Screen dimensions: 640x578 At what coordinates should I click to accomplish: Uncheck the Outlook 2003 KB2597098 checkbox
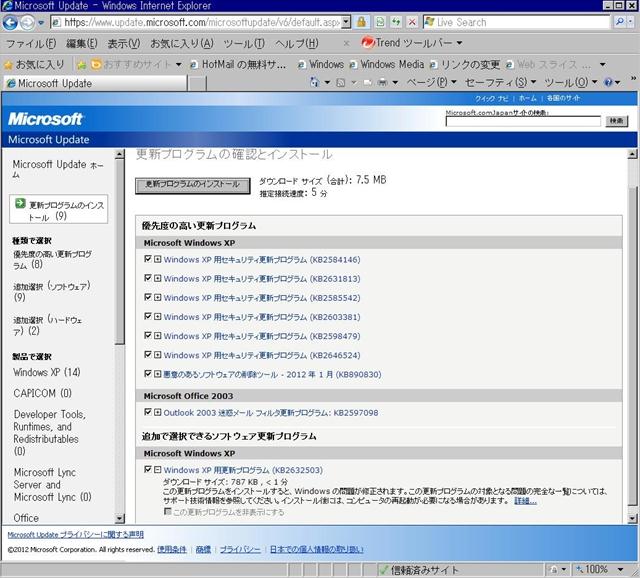click(148, 412)
